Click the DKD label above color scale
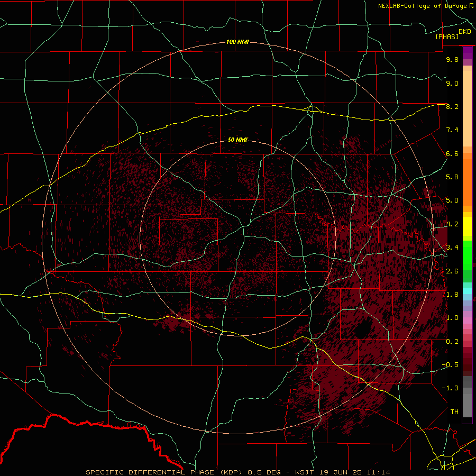Screen dimensions: 476x476 pyautogui.click(x=465, y=32)
